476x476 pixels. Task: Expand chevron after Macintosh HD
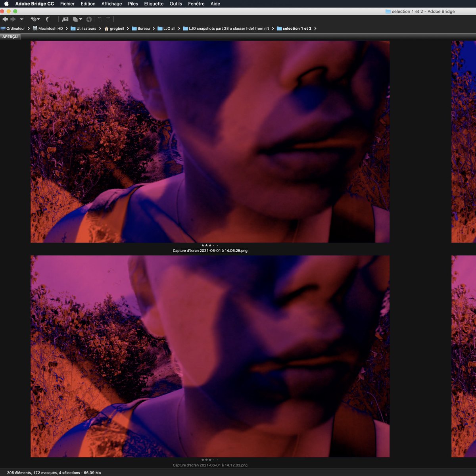pos(67,29)
